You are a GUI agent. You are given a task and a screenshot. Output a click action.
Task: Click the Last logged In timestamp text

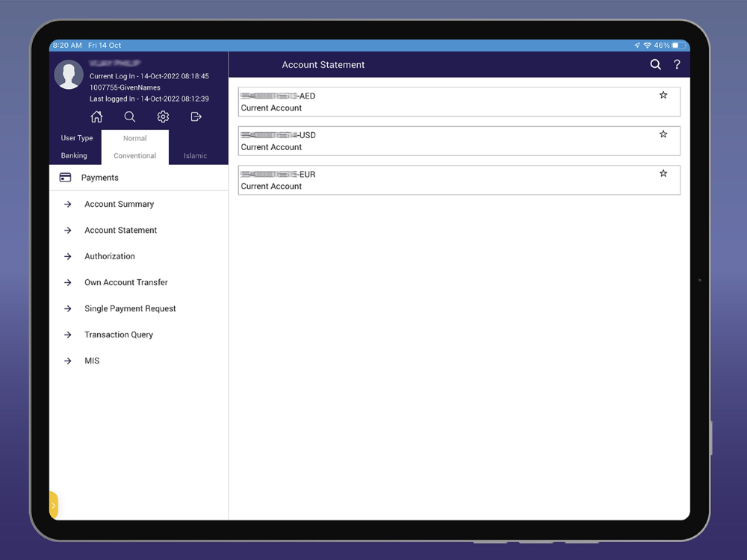[149, 99]
